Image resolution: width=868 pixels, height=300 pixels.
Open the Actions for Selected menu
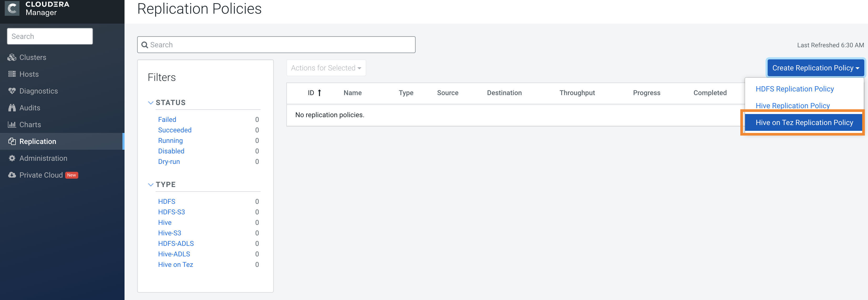point(325,68)
